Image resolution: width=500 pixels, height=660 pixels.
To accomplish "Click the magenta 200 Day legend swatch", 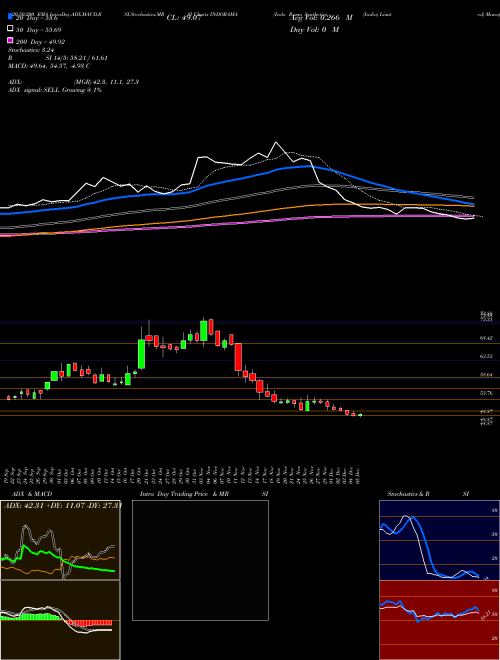I will [x=11, y=40].
